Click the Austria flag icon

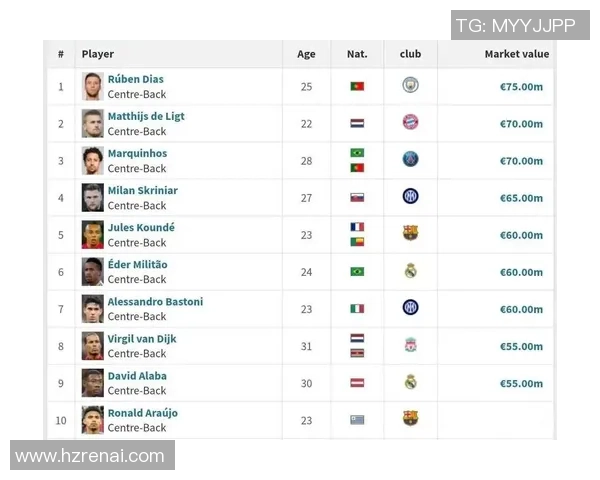(x=357, y=383)
